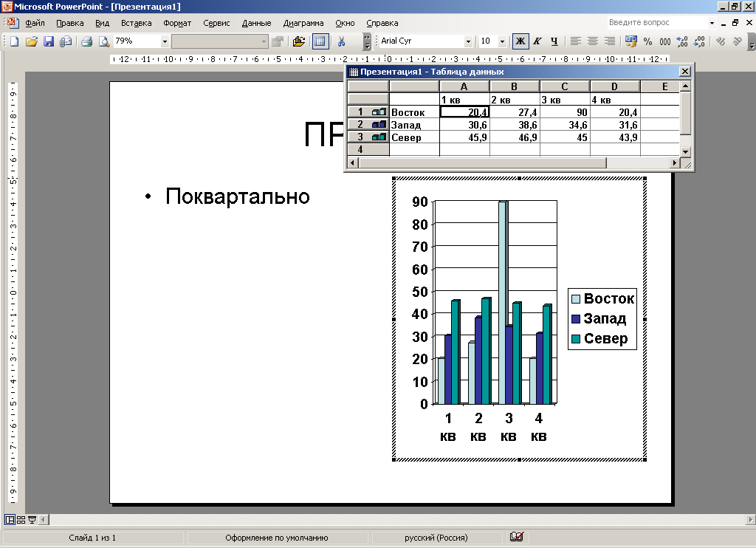
Task: Open the Формат menu
Action: click(x=177, y=23)
